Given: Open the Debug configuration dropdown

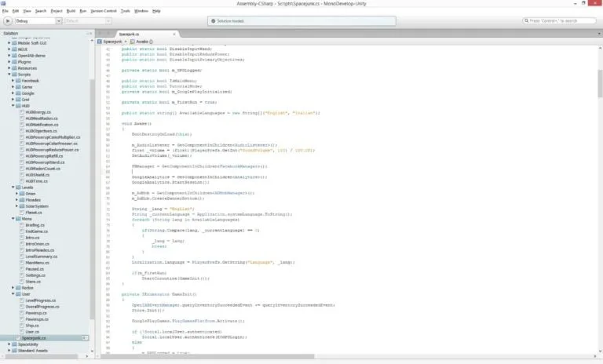Looking at the screenshot, I should [x=38, y=20].
